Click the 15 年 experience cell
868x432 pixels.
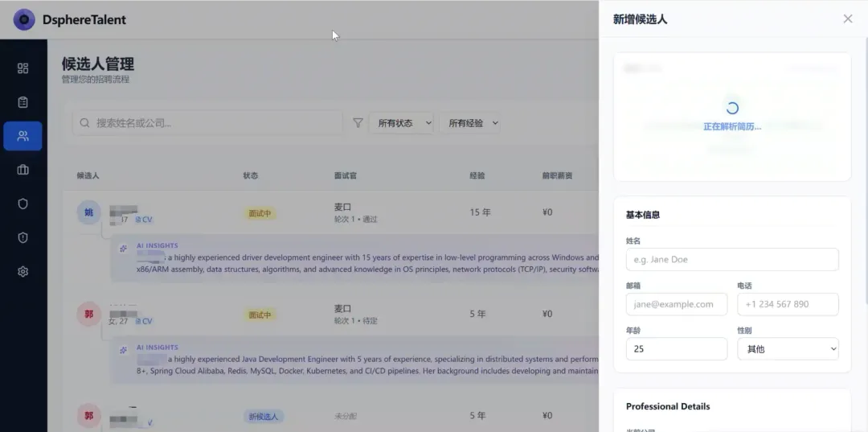(x=480, y=212)
